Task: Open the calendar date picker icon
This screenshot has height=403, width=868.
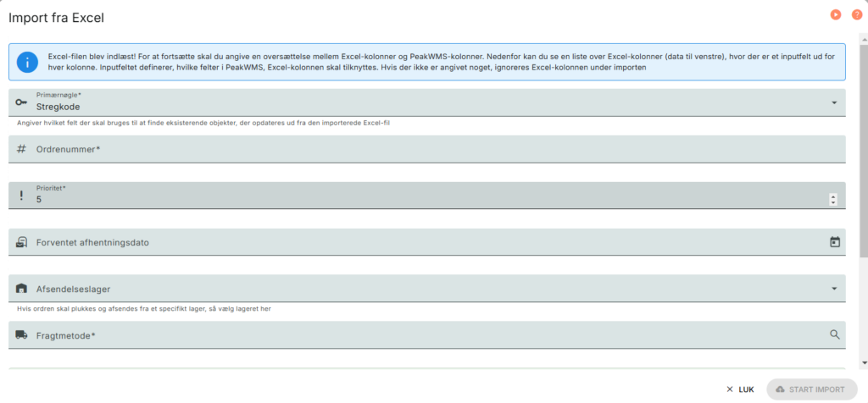Action: tap(835, 241)
